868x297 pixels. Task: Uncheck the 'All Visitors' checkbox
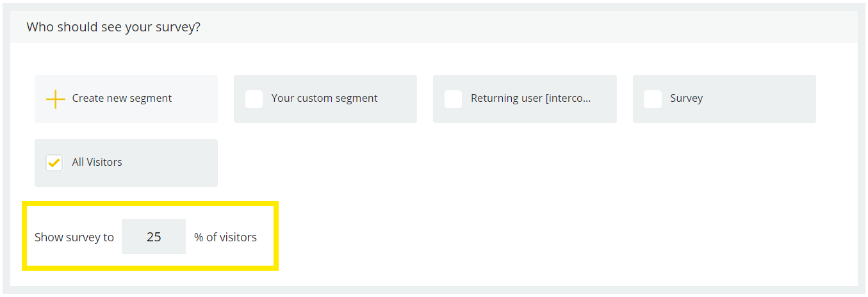click(x=54, y=163)
